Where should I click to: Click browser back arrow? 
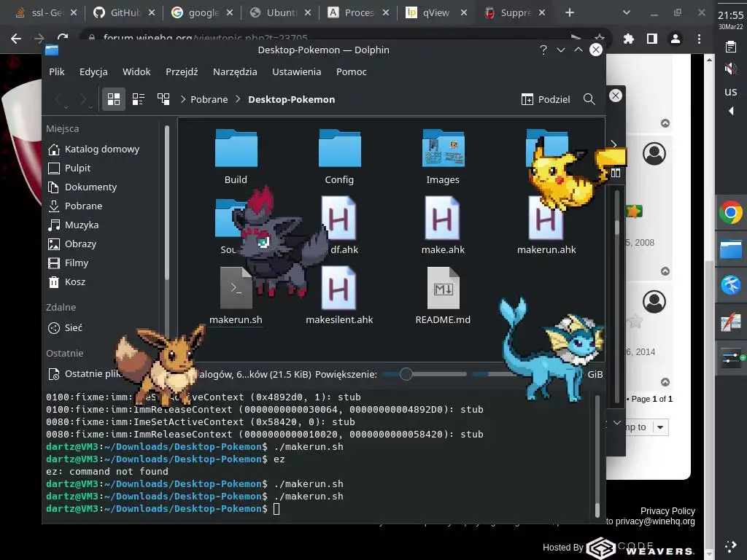pyautogui.click(x=16, y=39)
